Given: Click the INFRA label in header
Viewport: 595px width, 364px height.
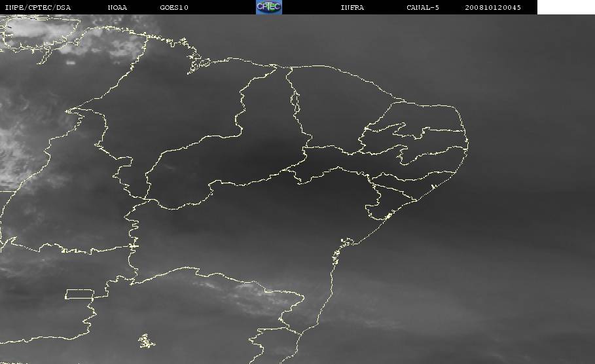Looking at the screenshot, I should point(352,8).
